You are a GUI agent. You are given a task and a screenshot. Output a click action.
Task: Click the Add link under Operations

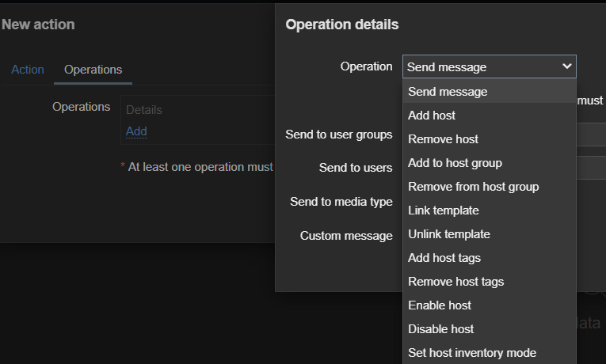[x=136, y=131]
